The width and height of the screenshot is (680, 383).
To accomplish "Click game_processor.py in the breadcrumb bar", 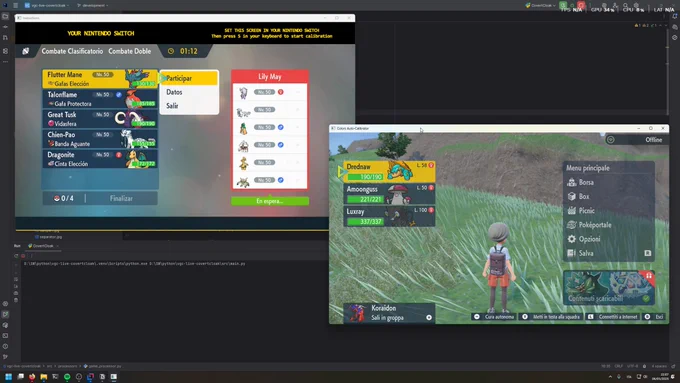I will click(102, 366).
